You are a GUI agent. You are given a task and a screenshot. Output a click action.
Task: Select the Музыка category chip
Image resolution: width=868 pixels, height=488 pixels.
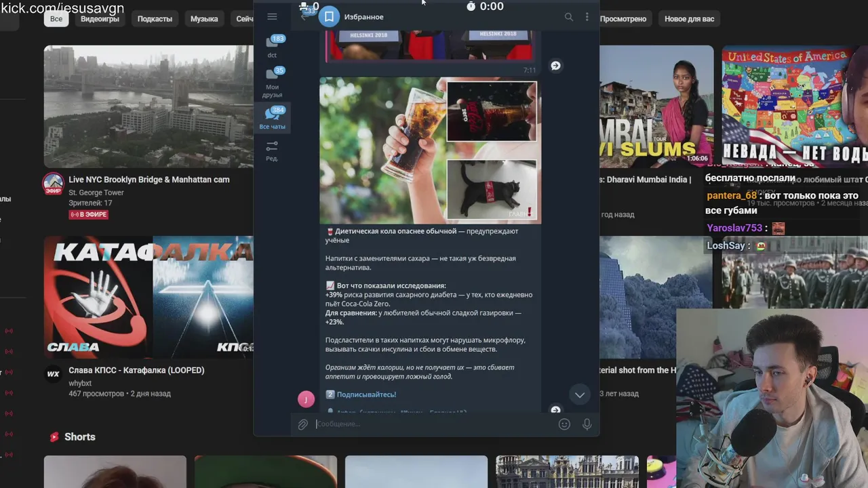204,19
